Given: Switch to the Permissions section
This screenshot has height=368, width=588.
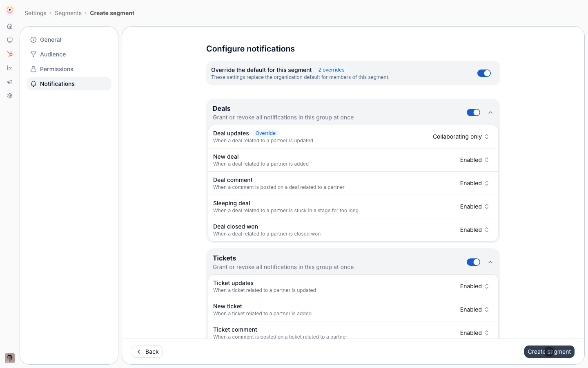Looking at the screenshot, I should coord(69,69).
